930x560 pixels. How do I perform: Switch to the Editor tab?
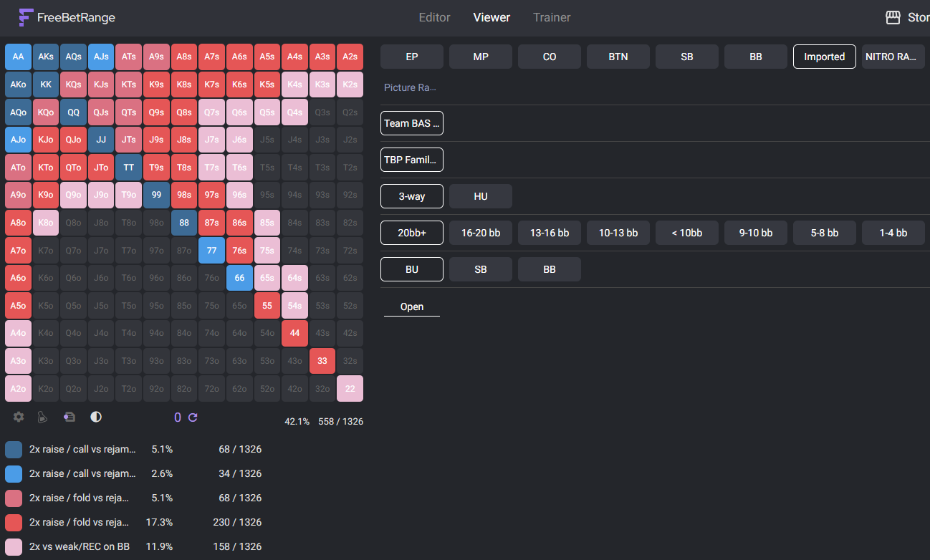pos(434,17)
